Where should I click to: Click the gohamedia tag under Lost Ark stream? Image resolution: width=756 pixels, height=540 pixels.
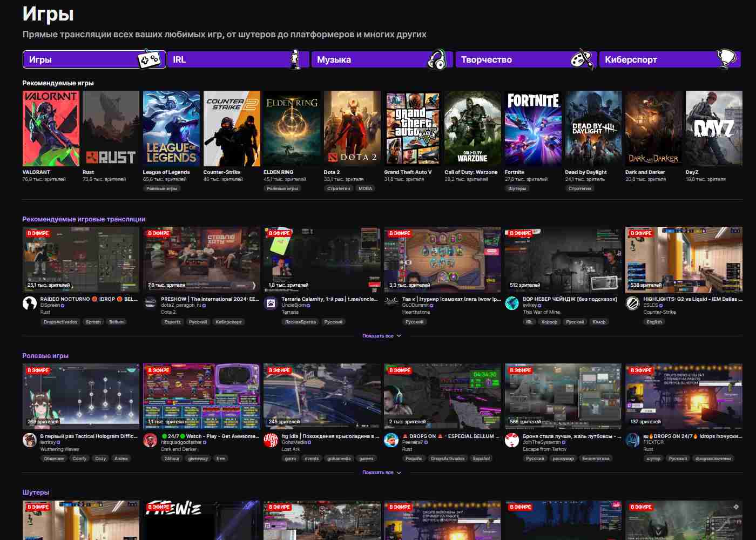339,458
